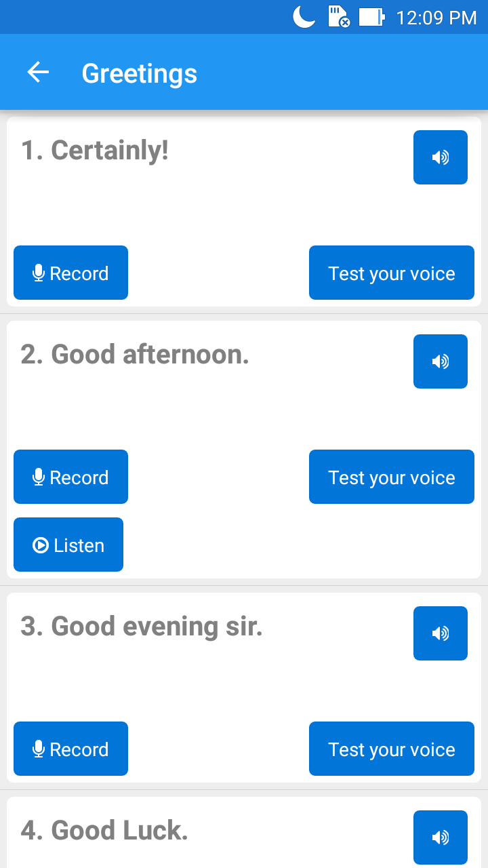Start Record under Good afternoon
This screenshot has width=488, height=868.
tap(70, 477)
